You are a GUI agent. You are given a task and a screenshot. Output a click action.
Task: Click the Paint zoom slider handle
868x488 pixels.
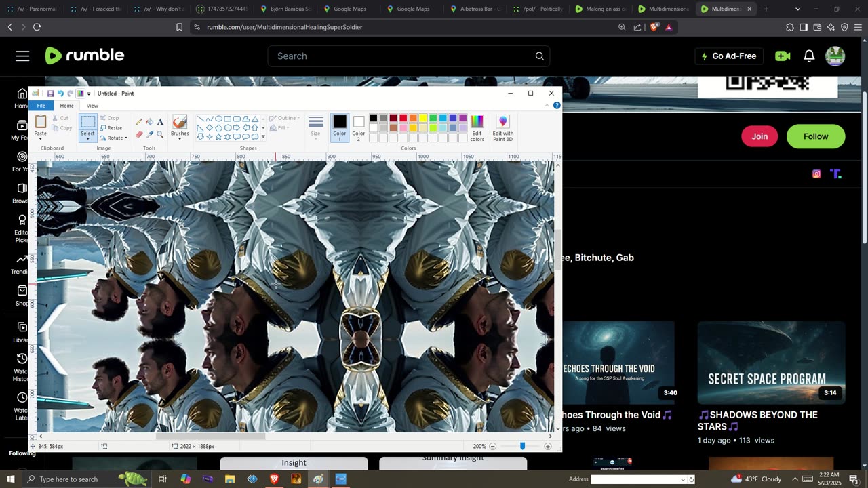click(522, 446)
